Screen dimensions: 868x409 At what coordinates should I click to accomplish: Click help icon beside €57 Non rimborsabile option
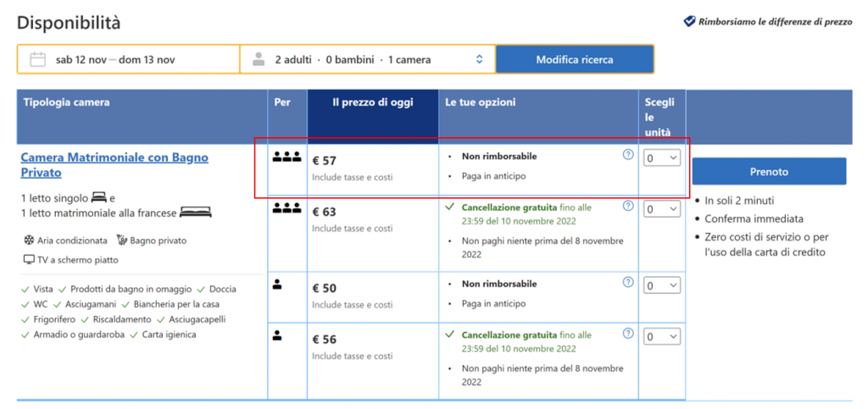click(628, 154)
